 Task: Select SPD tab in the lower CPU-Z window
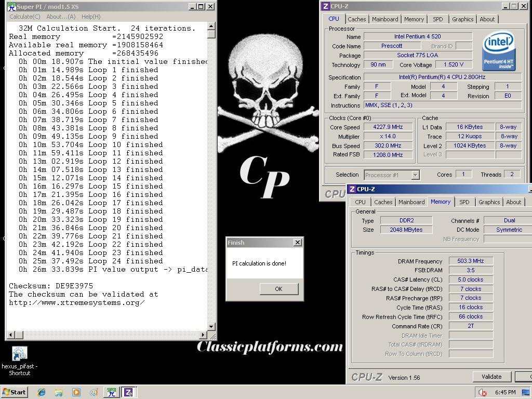tap(464, 202)
